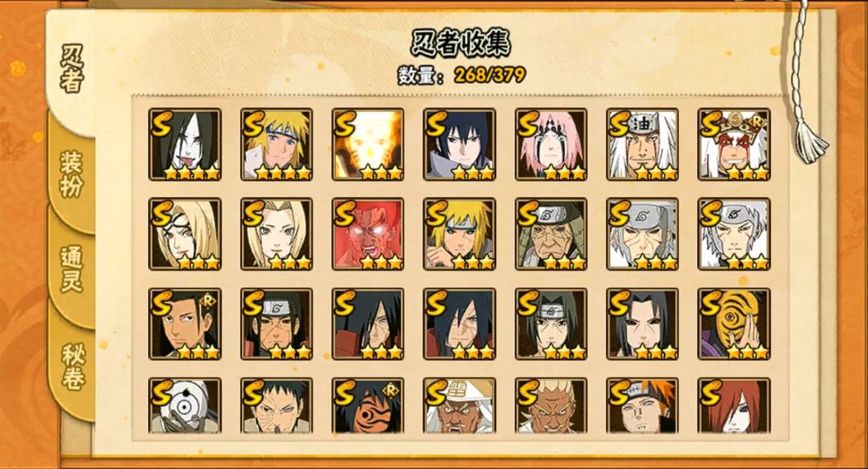Select the Raikage card with 雷 hat
The height and width of the screenshot is (469, 868).
click(x=460, y=405)
